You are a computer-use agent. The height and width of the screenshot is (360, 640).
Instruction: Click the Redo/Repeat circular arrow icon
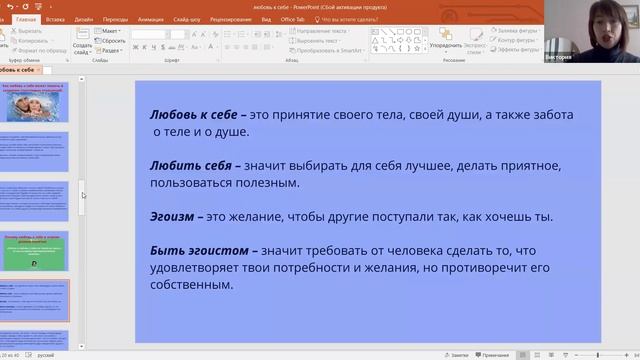(x=25, y=7)
